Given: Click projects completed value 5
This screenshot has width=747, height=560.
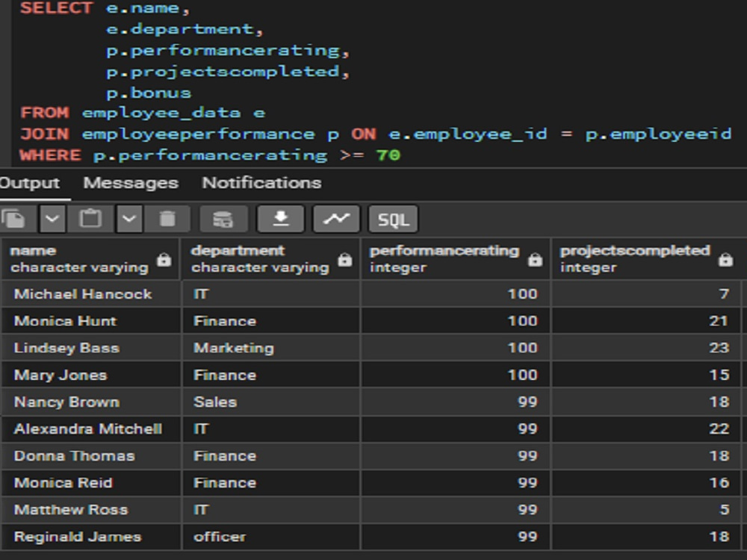Looking at the screenshot, I should point(646,510).
